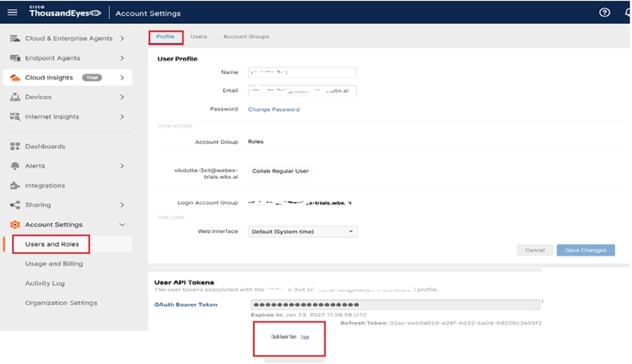The image size is (632, 364).
Task: Click the Dashboards grid icon
Action: click(15, 146)
